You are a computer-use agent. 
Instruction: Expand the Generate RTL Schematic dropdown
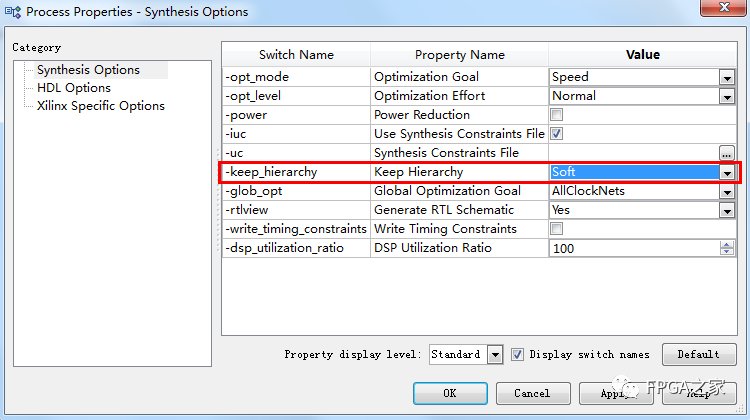(727, 210)
